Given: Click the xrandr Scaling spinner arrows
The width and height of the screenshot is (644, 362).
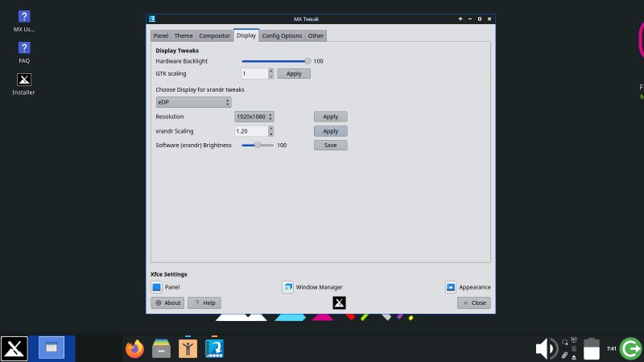Looking at the screenshot, I should (271, 131).
